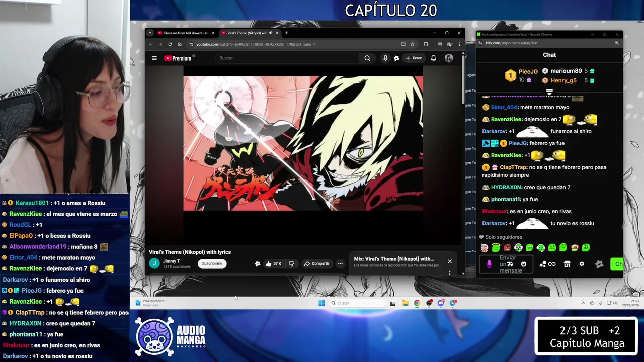The height and width of the screenshot is (362, 644).
Task: Close the Mix Viral's Theme panel
Action: click(x=450, y=261)
